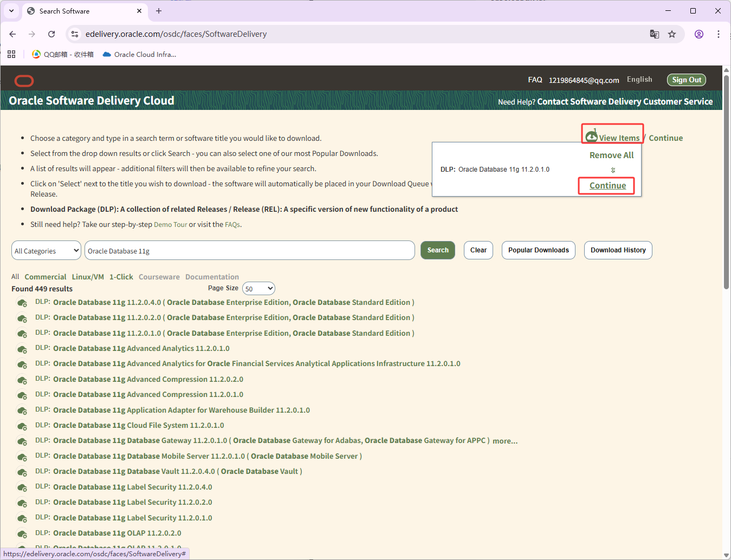Open the All Categories dropdown

pyautogui.click(x=46, y=251)
